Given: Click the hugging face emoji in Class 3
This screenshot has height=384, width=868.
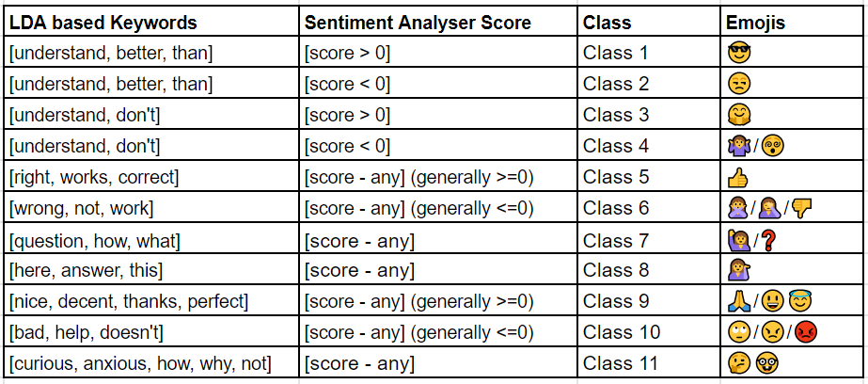Looking at the screenshot, I should pos(738,115).
